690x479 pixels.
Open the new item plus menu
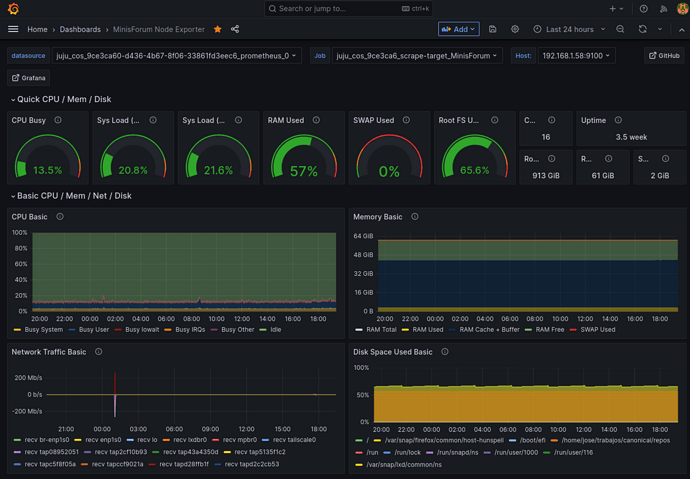616,8
